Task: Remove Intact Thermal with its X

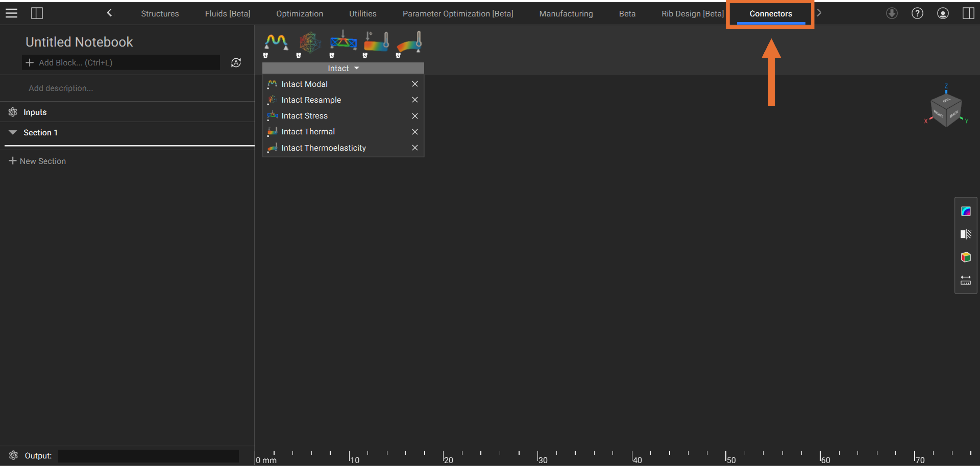Action: (415, 132)
